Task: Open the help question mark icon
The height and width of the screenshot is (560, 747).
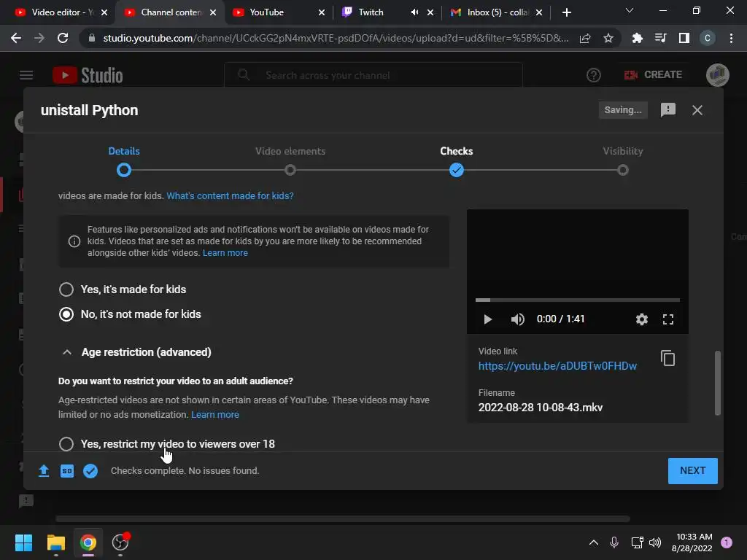Action: (594, 75)
